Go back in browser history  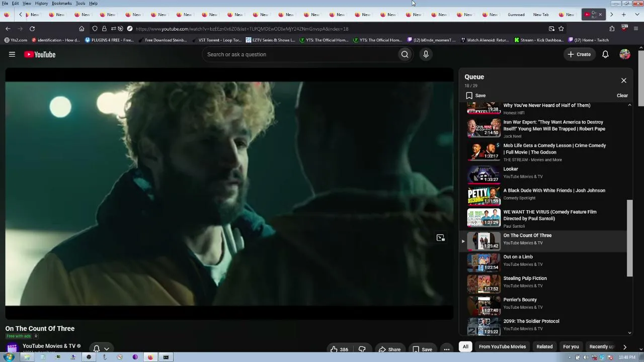point(8,29)
